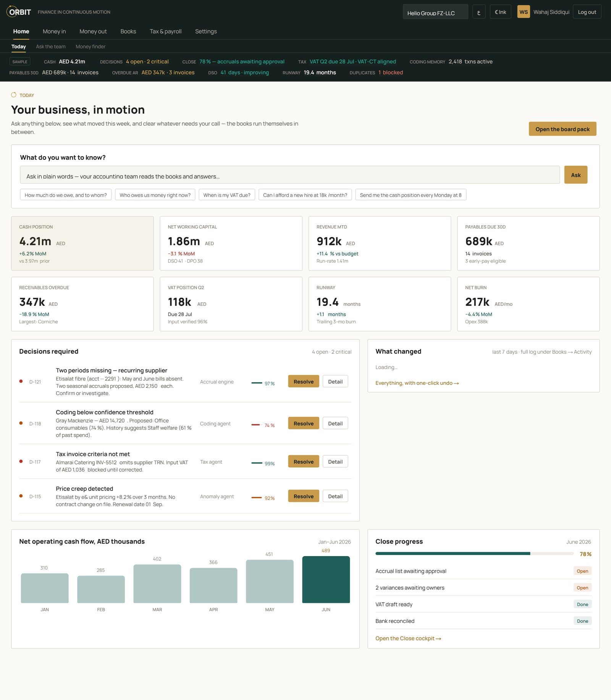
Task: Open the Tax & payroll menu
Action: click(x=165, y=31)
